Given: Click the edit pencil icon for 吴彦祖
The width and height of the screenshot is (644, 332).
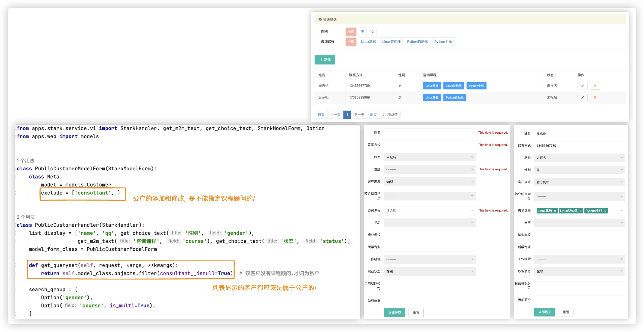Looking at the screenshot, I should (x=582, y=98).
